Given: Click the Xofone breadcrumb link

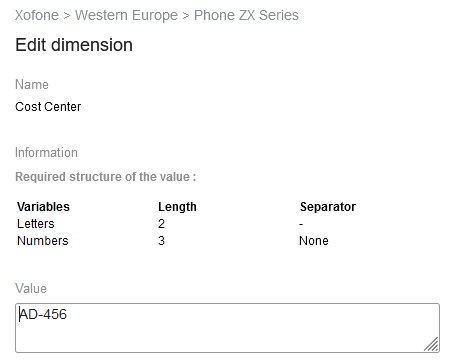Looking at the screenshot, I should [x=37, y=15].
